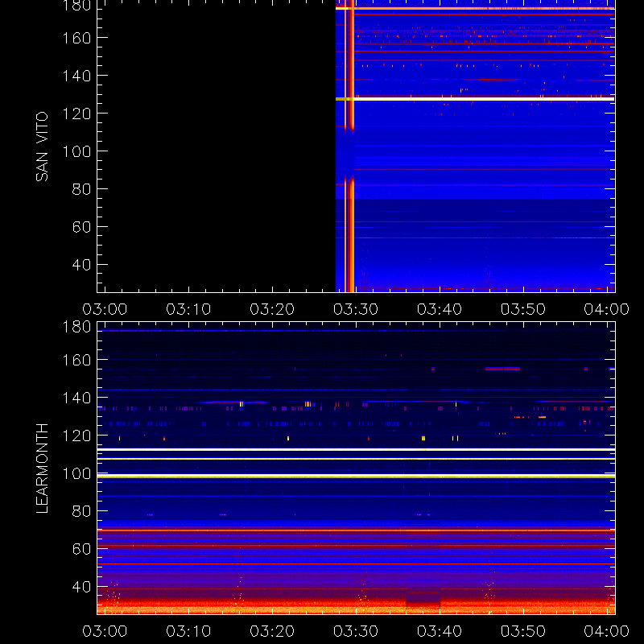The image size is (644, 644).
Task: Click the bright white 127 MHz line in San Vito plot
Action: [475, 99]
